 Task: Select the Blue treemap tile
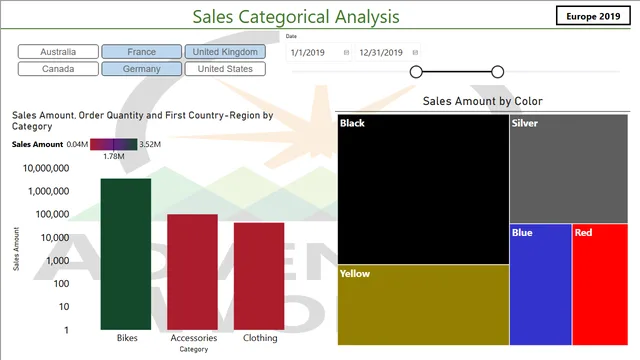(x=540, y=284)
